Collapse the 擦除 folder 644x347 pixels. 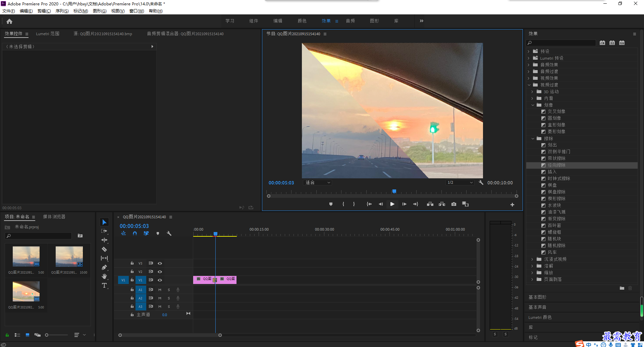coord(533,138)
